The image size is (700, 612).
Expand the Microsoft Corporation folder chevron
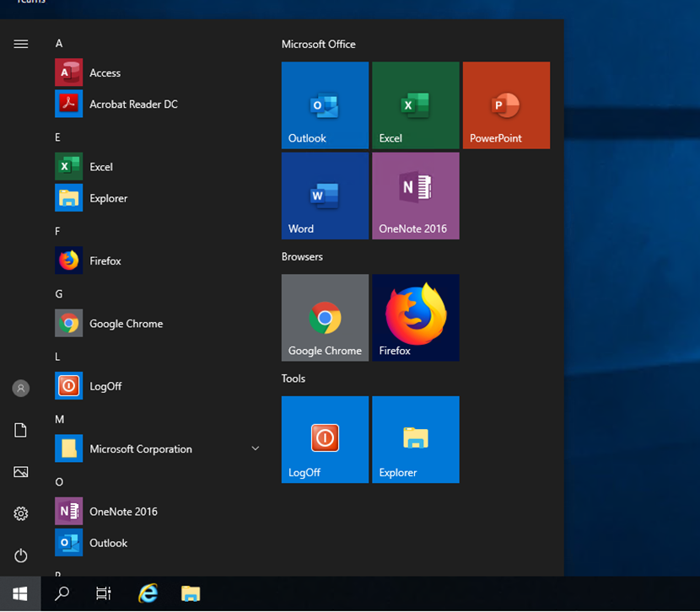coord(256,448)
